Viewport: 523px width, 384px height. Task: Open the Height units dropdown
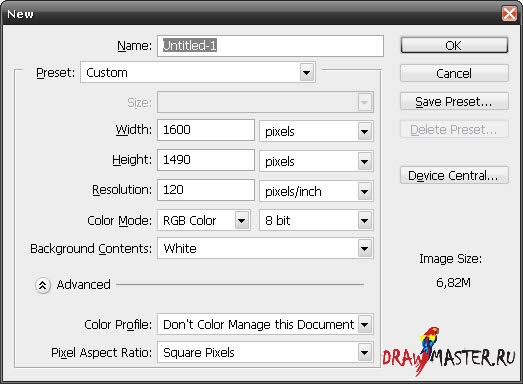316,161
